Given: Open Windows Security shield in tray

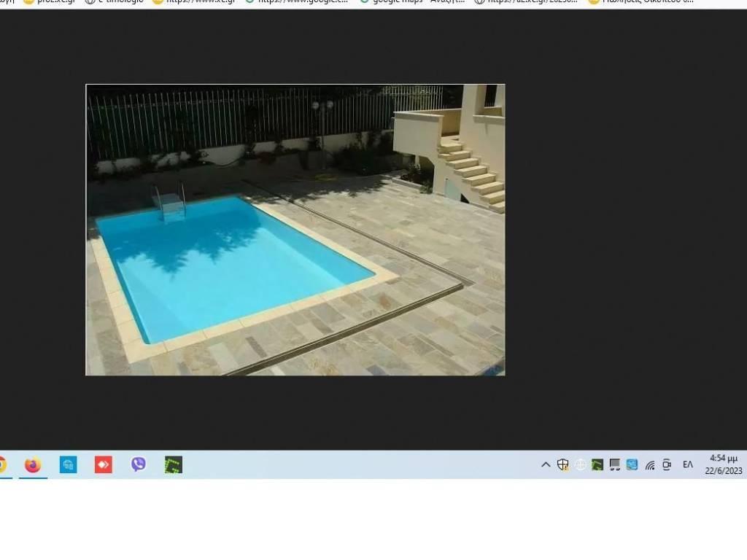Looking at the screenshot, I should click(563, 464).
